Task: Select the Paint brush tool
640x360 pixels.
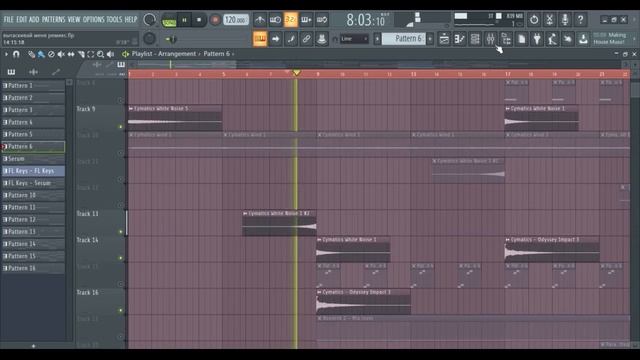Action: 41,54
